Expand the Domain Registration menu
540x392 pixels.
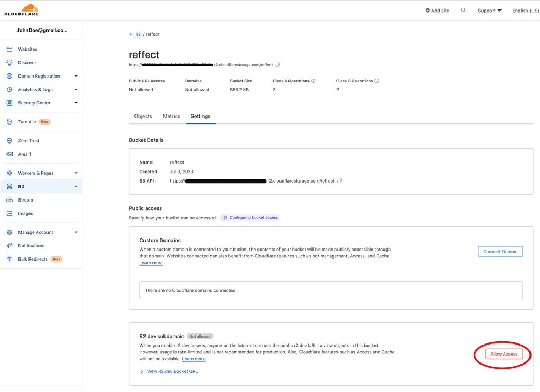pyautogui.click(x=76, y=76)
